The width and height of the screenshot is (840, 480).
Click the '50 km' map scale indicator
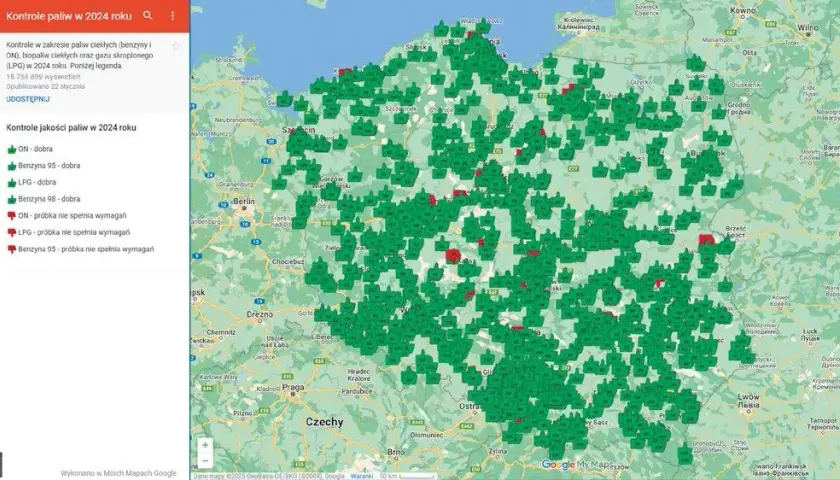click(x=408, y=476)
